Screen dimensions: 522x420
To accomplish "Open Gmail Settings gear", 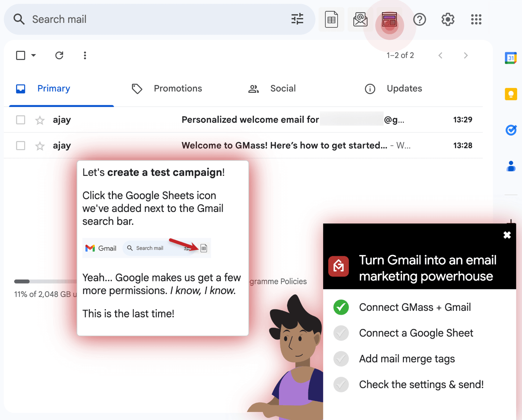I will [448, 19].
